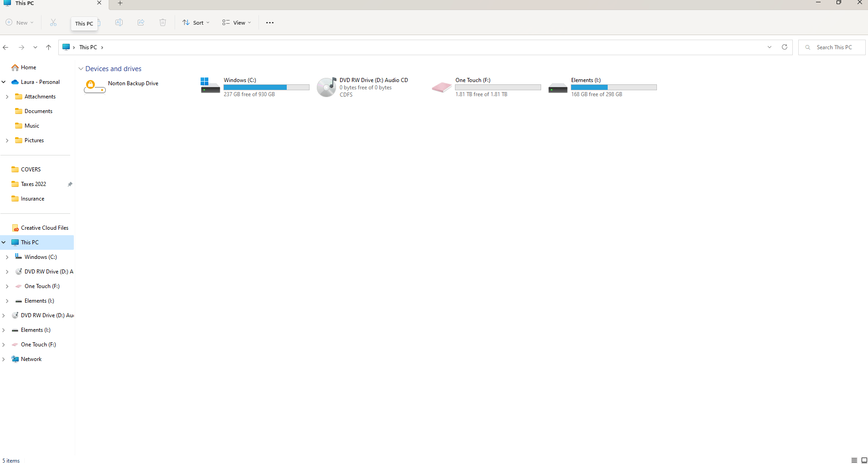Click the See more ellipsis icon
This screenshot has width=868, height=464.
(x=269, y=22)
